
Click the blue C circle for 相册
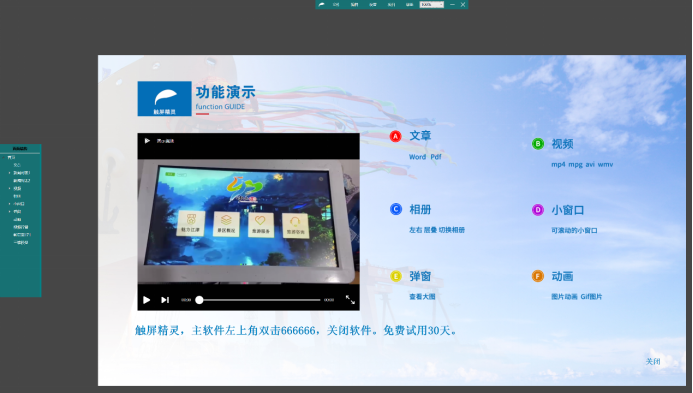coord(396,209)
